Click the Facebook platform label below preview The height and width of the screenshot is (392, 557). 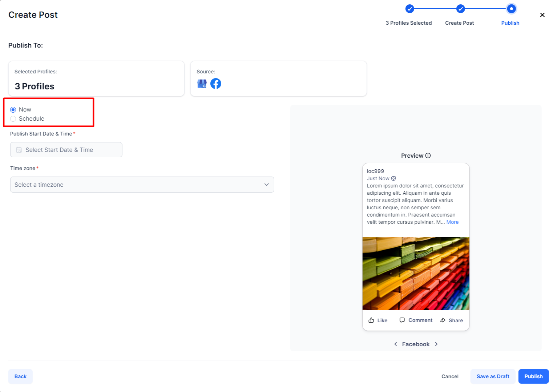pos(416,344)
